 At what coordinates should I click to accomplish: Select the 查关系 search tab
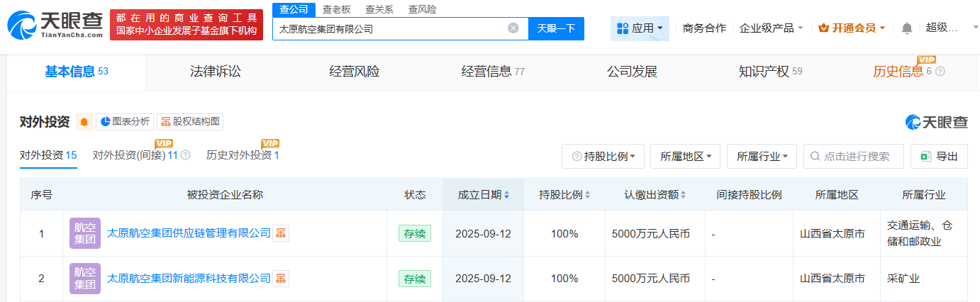click(379, 9)
